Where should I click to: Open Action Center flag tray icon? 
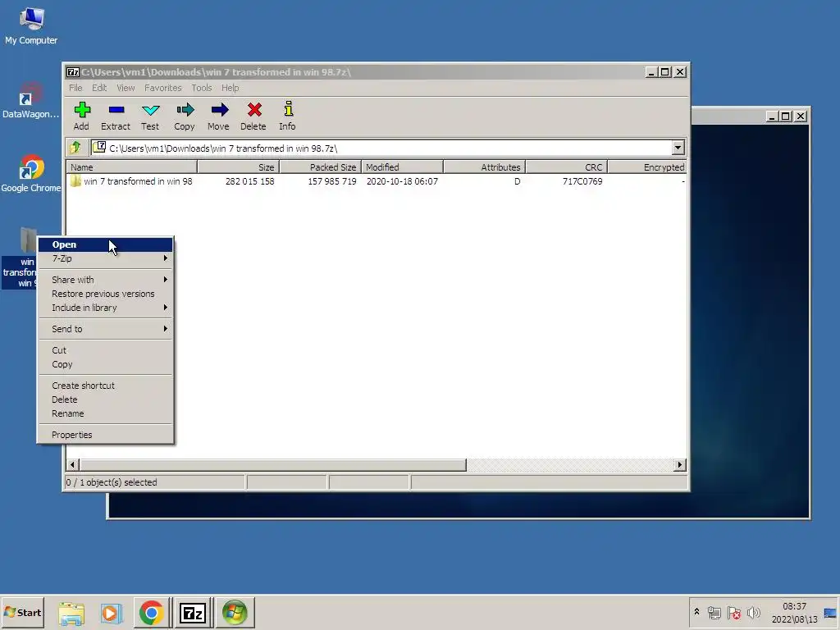click(734, 613)
